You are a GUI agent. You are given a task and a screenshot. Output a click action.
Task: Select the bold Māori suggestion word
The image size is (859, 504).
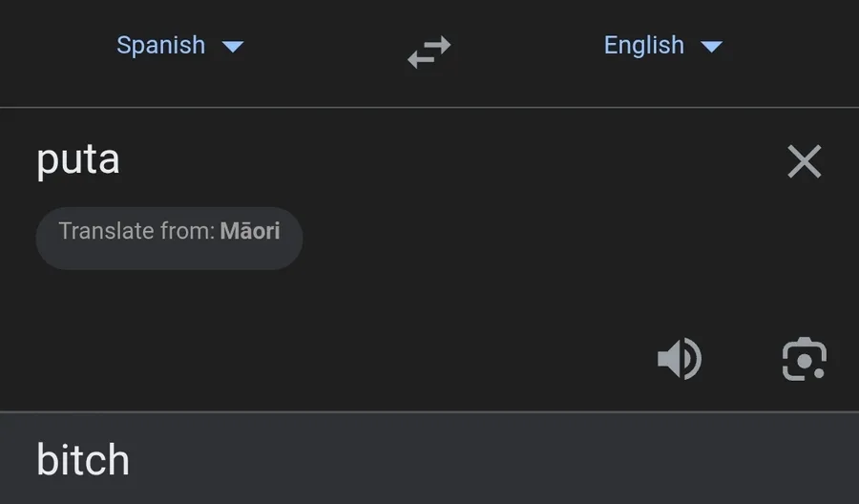pyautogui.click(x=250, y=231)
